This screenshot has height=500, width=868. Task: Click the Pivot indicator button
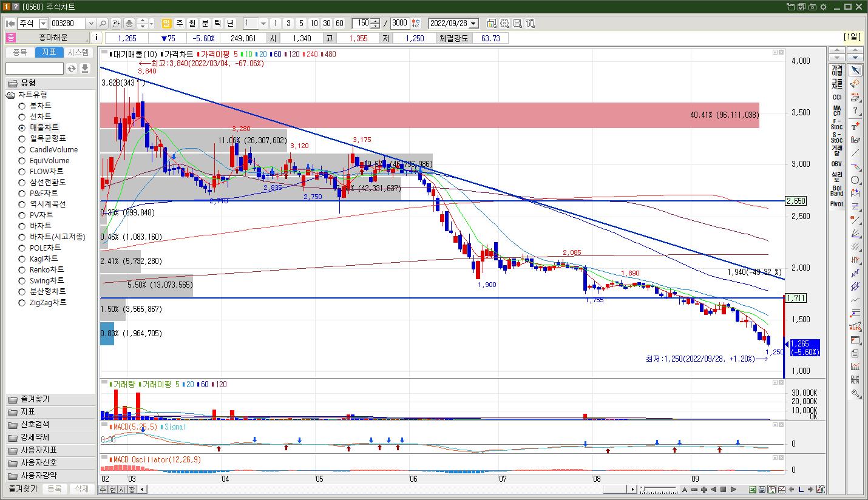point(837,204)
